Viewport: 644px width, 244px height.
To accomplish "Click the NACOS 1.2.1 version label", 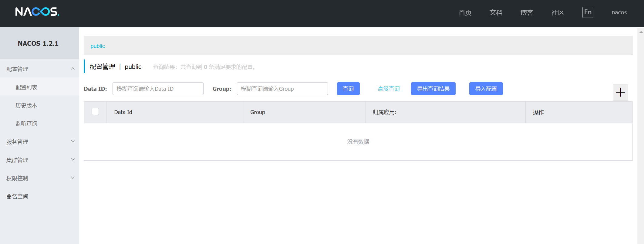I will pyautogui.click(x=38, y=43).
